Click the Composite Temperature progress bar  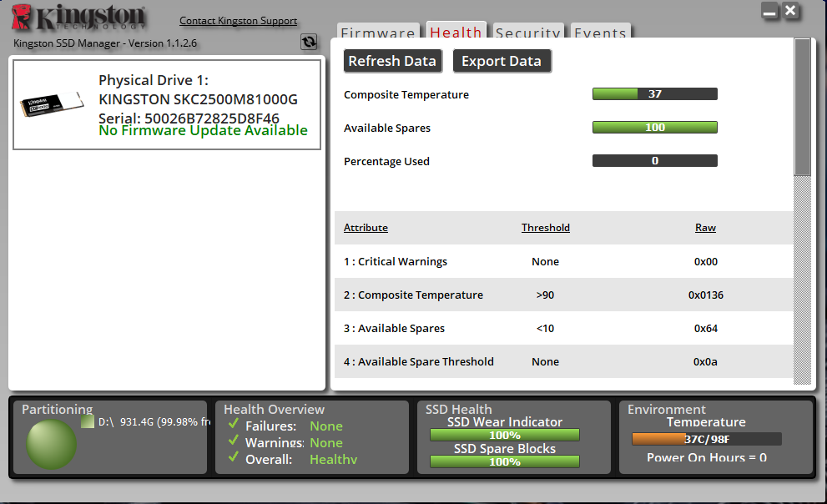654,94
